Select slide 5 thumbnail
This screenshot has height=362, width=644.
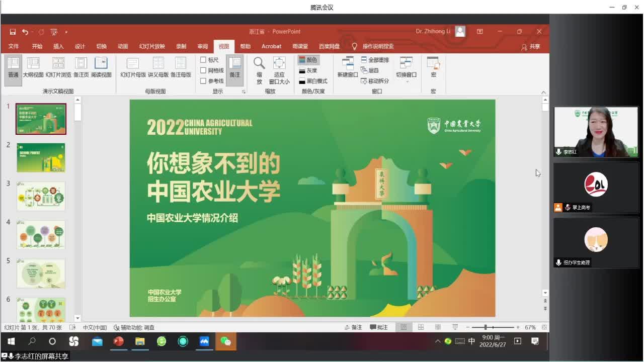click(41, 274)
